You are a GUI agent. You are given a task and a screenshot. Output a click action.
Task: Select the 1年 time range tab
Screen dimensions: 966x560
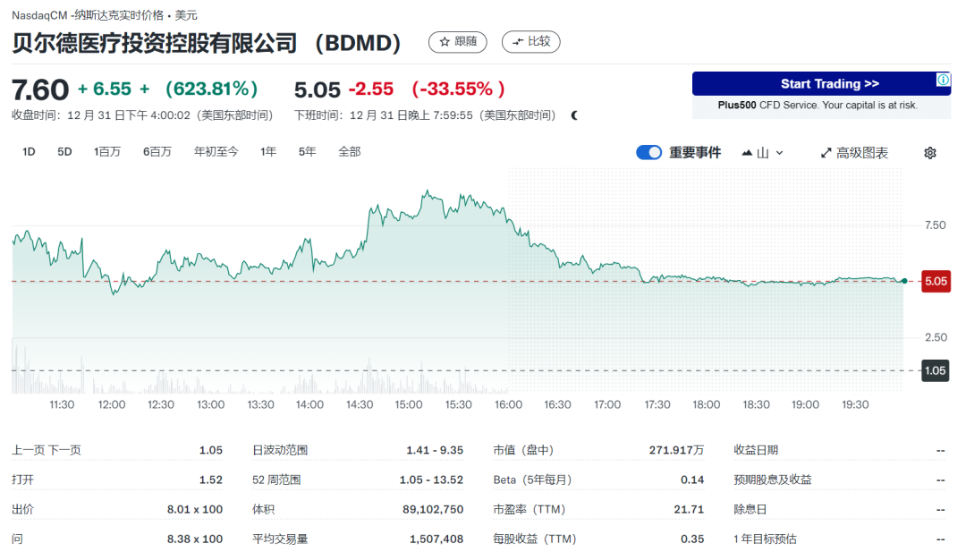point(268,151)
